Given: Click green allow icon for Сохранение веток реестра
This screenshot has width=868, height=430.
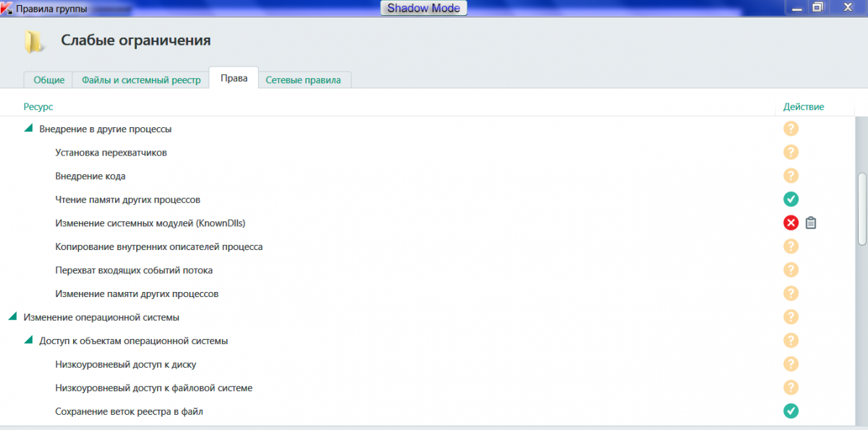Looking at the screenshot, I should pyautogui.click(x=791, y=411).
